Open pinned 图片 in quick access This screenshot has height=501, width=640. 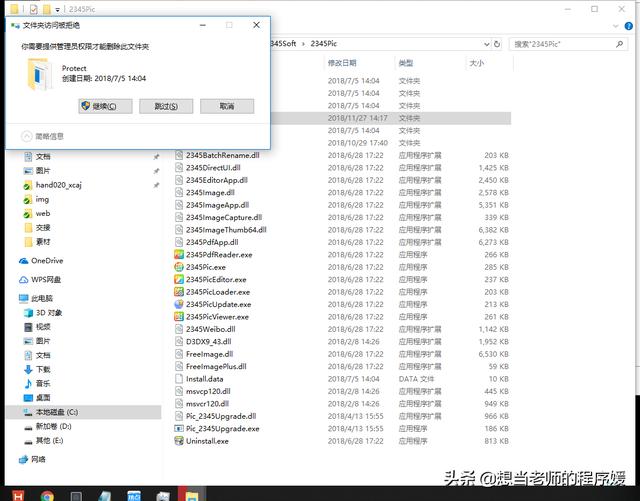tap(43, 171)
